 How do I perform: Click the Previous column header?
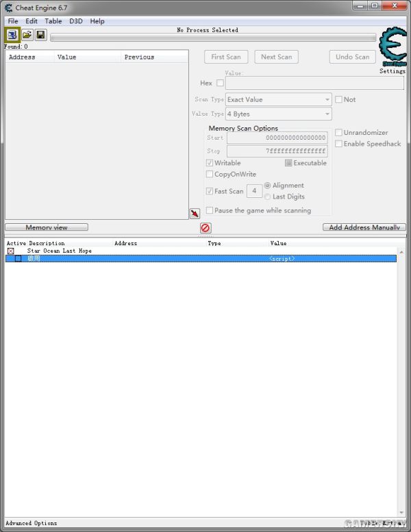154,57
